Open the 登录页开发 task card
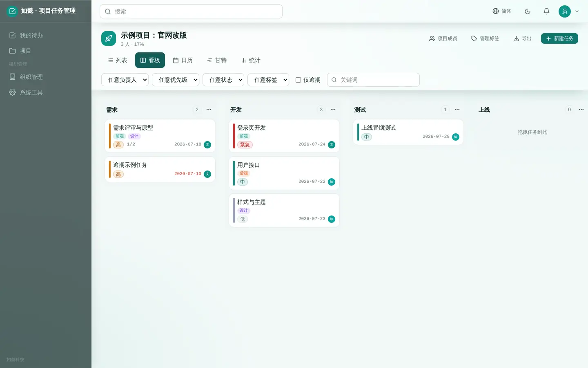This screenshot has width=588, height=368. click(x=284, y=136)
